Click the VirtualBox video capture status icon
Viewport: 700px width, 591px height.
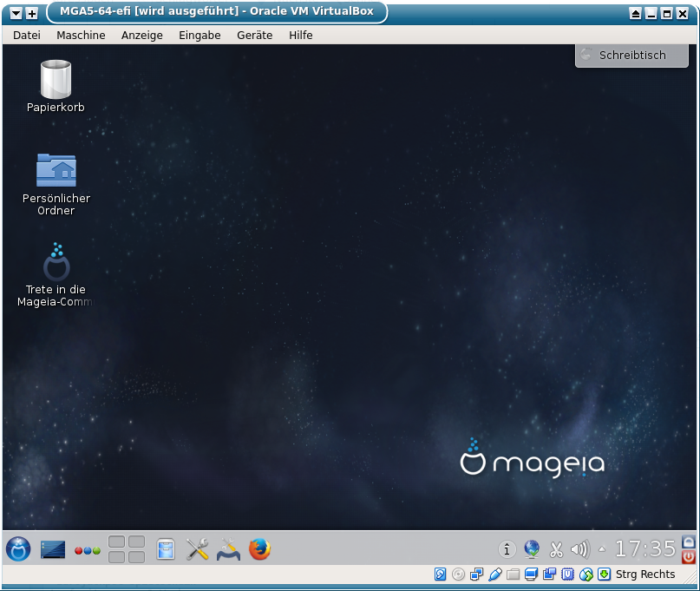[x=549, y=574]
